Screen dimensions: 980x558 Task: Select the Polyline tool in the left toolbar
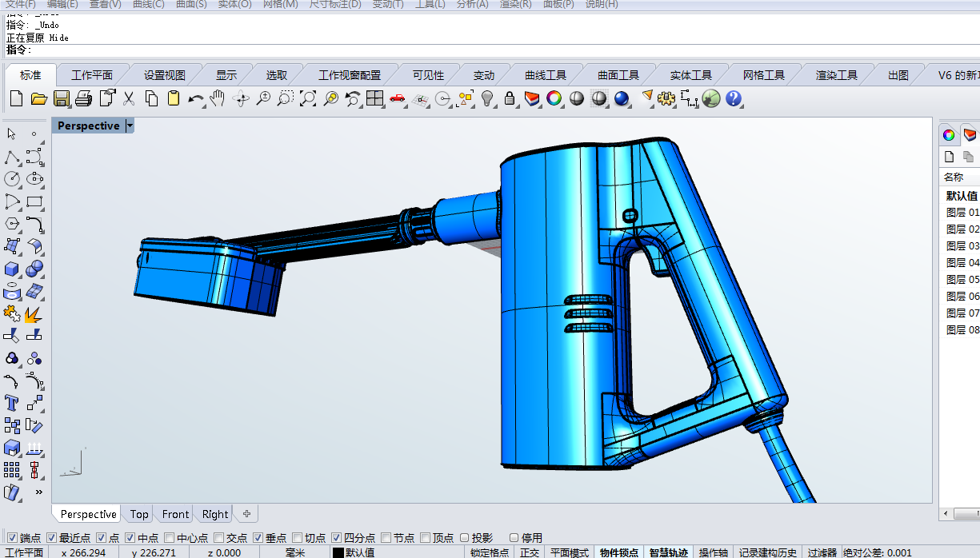12,157
